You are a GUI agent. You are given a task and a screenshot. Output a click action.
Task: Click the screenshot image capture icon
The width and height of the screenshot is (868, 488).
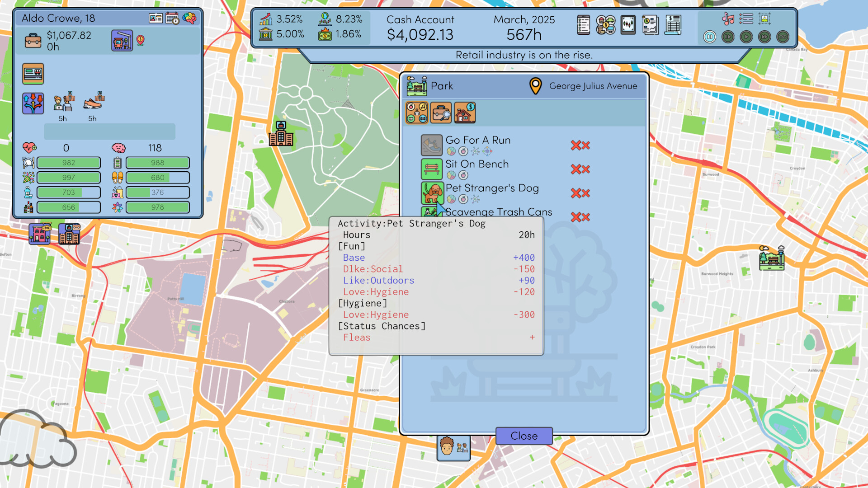coord(764,19)
